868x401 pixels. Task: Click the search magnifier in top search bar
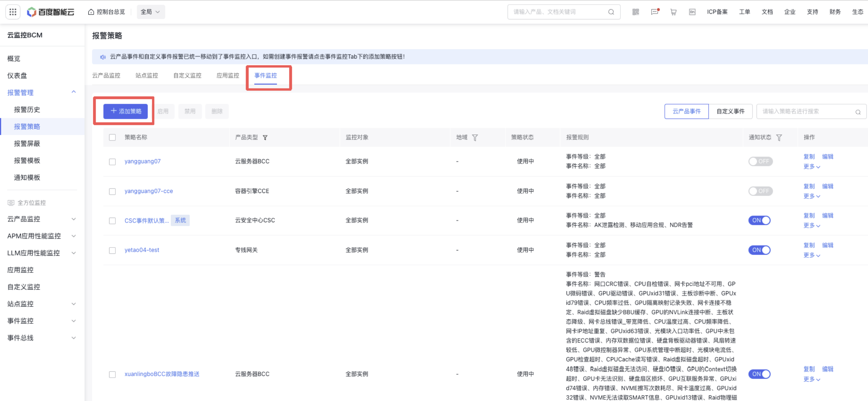pyautogui.click(x=611, y=12)
